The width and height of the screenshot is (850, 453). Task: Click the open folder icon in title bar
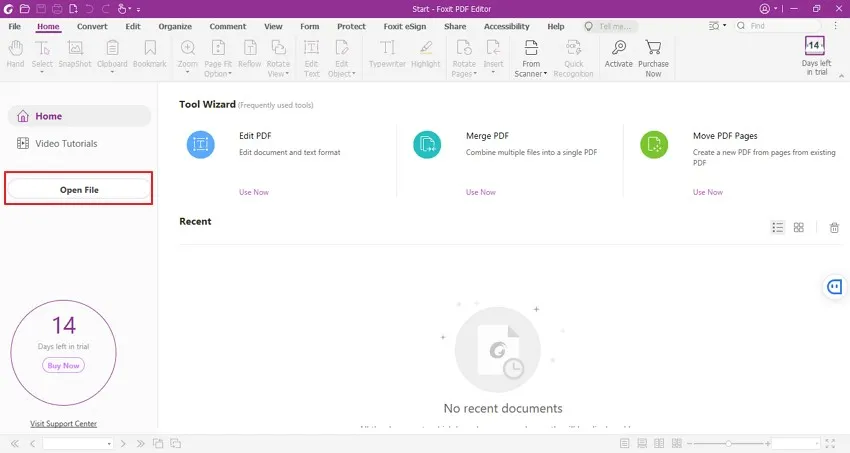(x=24, y=9)
